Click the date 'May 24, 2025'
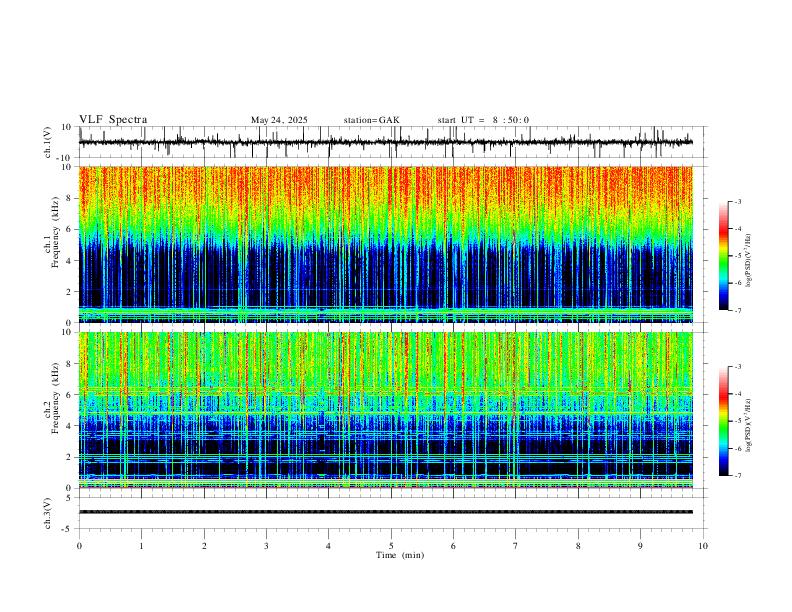Screen dimensions: 792x612 pos(279,120)
